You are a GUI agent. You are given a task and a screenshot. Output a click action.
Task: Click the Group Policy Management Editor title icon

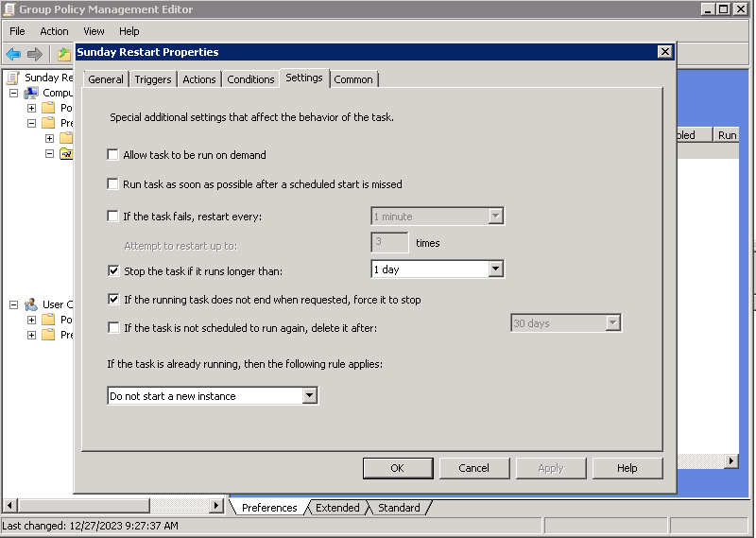click(x=9, y=9)
